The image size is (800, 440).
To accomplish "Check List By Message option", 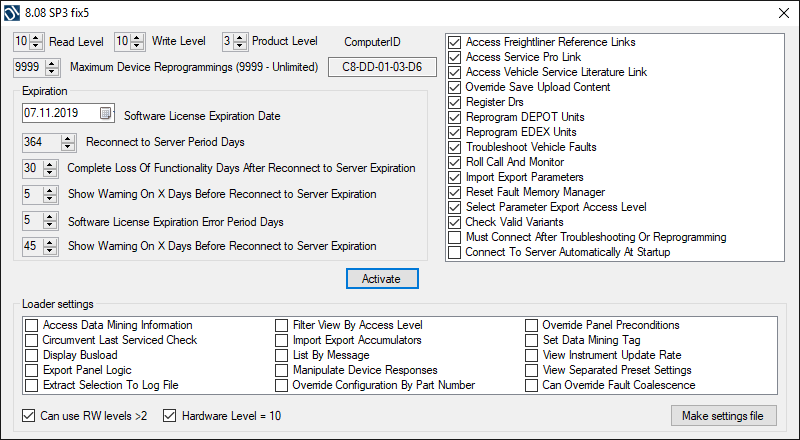I will coord(282,355).
